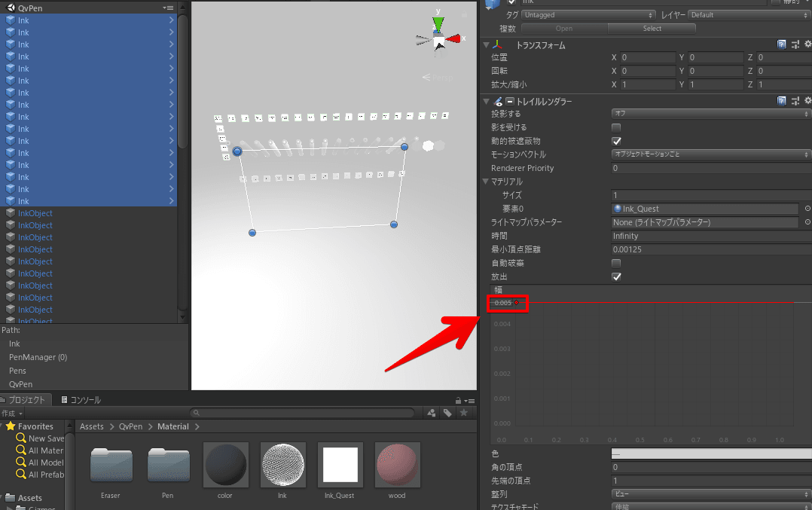Click the favorites star filter icon

click(464, 413)
